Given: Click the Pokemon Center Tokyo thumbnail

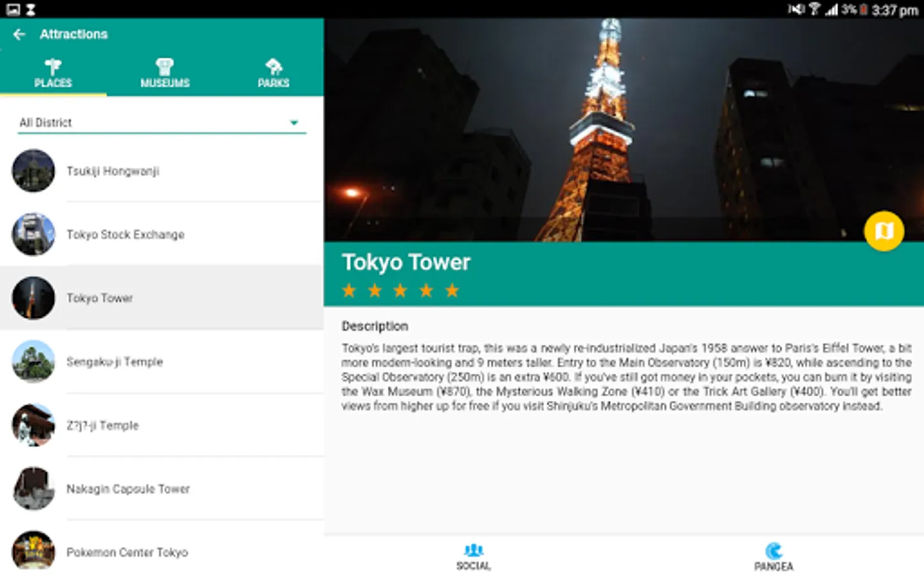Looking at the screenshot, I should click(33, 551).
